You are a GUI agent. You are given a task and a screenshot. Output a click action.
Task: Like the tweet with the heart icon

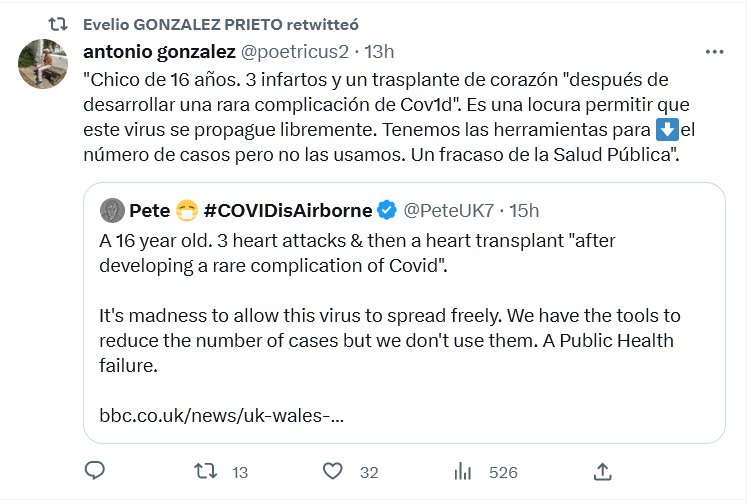point(334,471)
